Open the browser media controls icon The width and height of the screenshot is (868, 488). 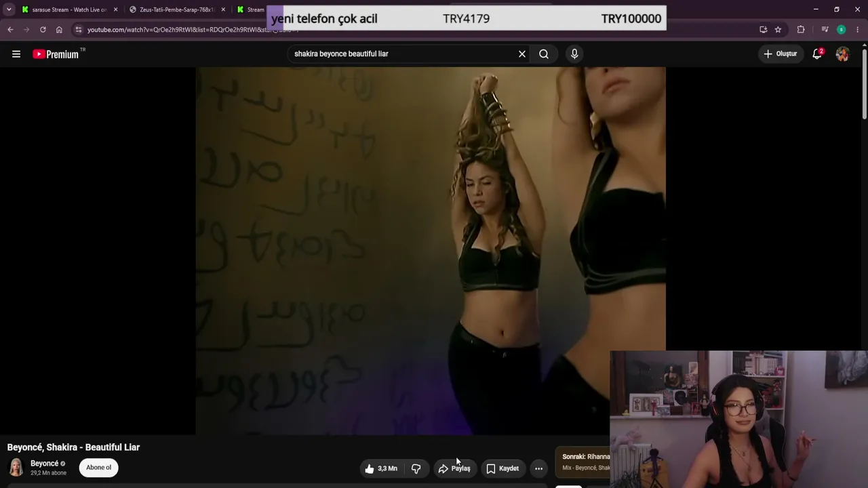pos(825,30)
